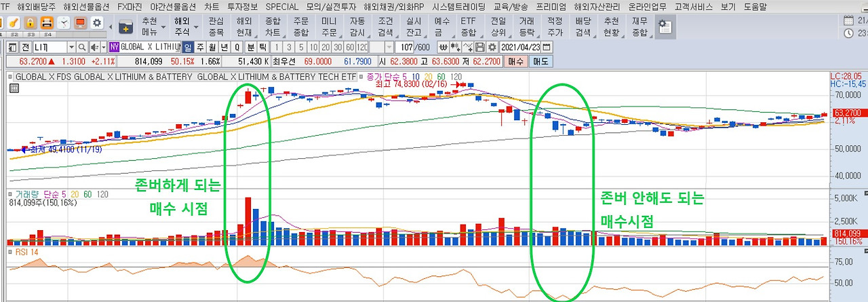Save chart with floppy disk icon

point(479,48)
